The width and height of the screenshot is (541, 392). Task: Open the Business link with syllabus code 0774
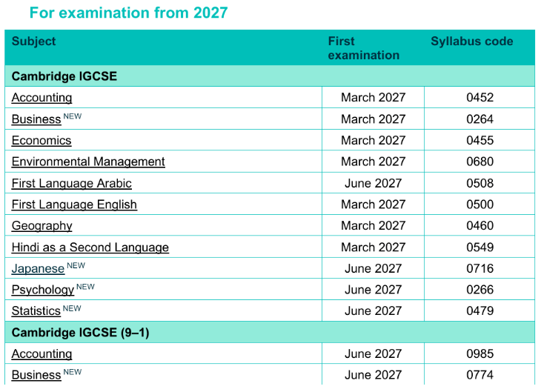tap(36, 375)
